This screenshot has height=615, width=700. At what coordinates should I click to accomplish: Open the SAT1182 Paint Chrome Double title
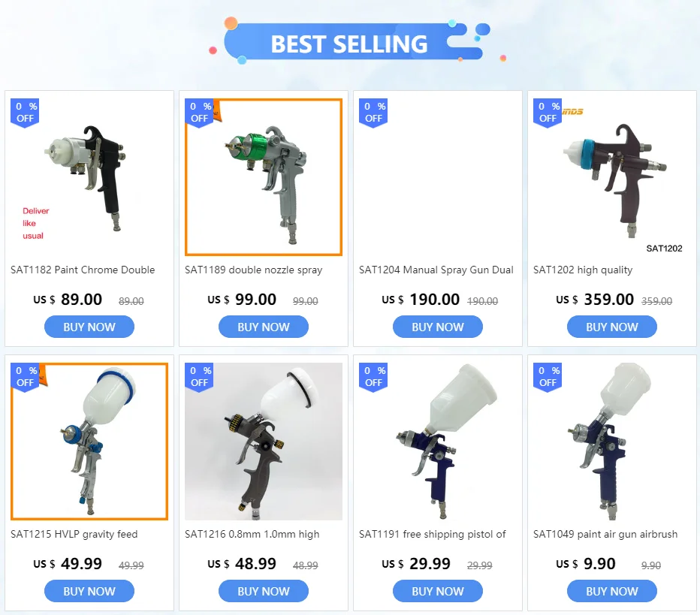pos(83,270)
